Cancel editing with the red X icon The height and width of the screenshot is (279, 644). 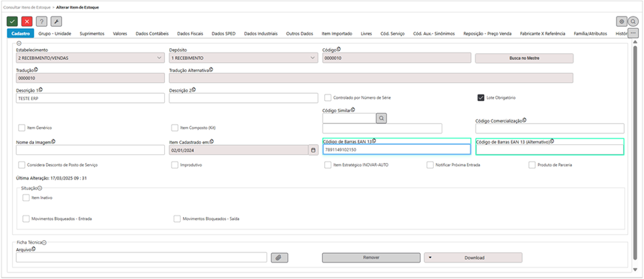pos(27,22)
